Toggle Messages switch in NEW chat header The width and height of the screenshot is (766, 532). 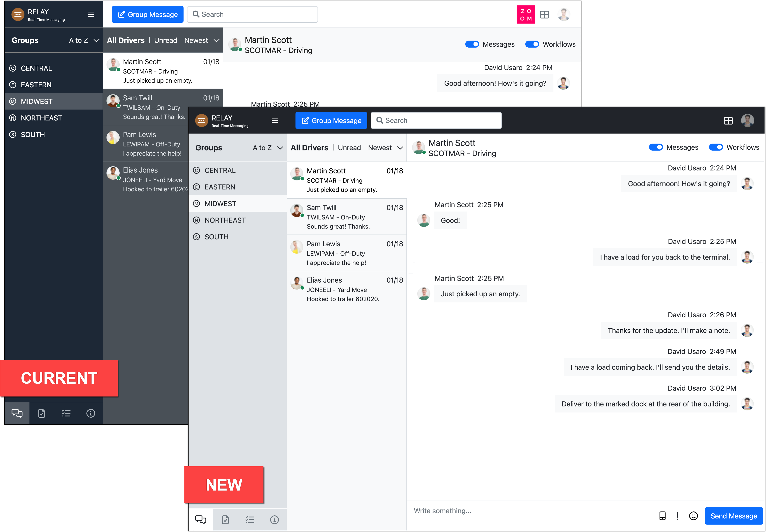656,147
